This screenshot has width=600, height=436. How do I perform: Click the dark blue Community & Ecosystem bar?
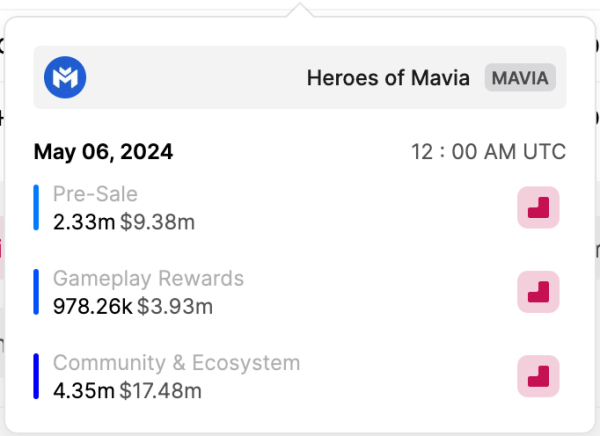pos(36,376)
